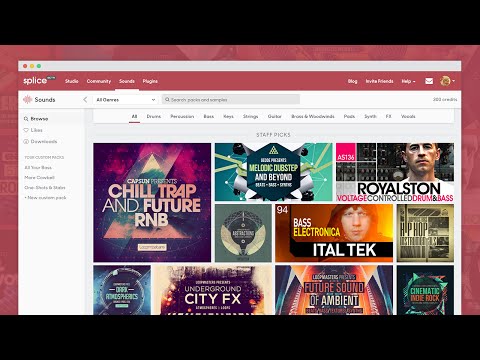The width and height of the screenshot is (480, 360).
Task: Switch to the Pads tab
Action: tap(349, 116)
